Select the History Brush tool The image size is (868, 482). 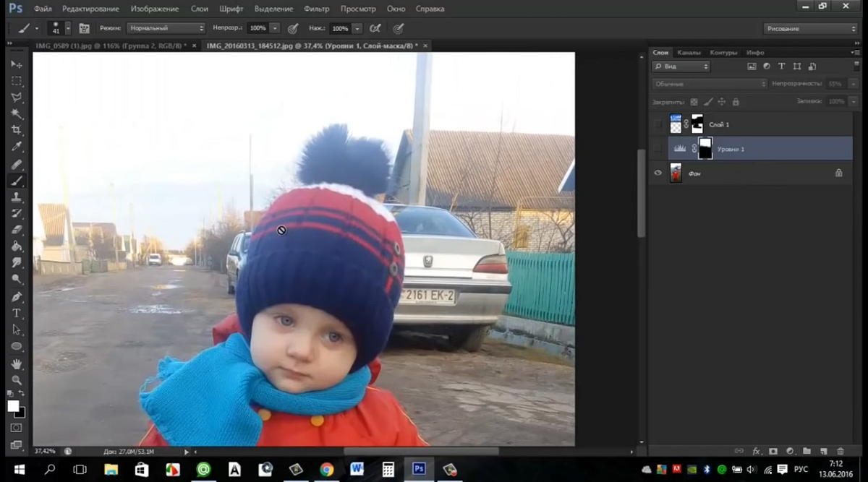coord(16,214)
